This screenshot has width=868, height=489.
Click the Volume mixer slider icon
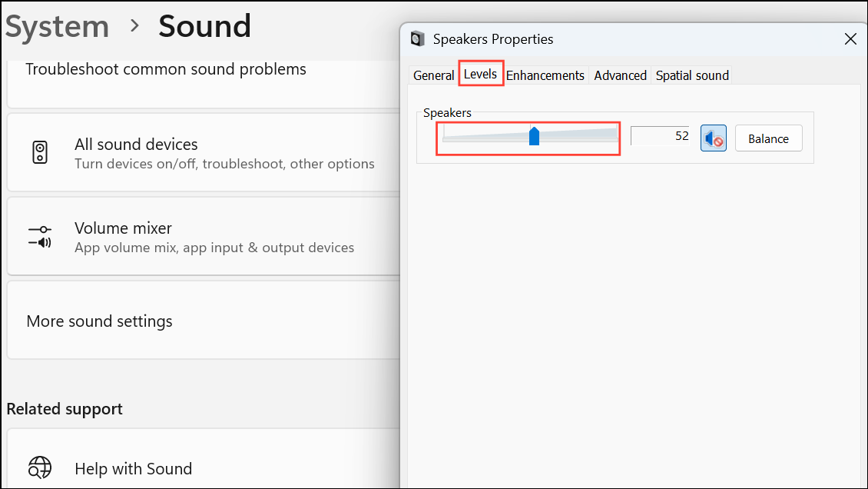[40, 237]
